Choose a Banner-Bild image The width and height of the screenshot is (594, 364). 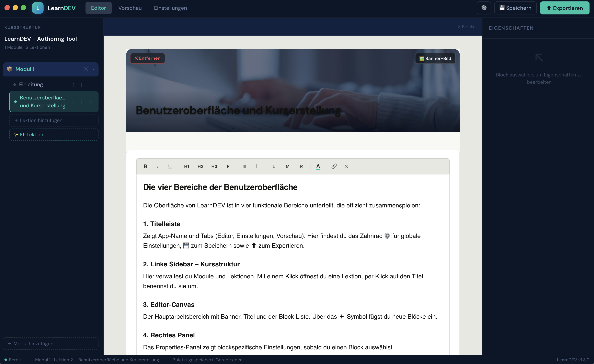[435, 58]
